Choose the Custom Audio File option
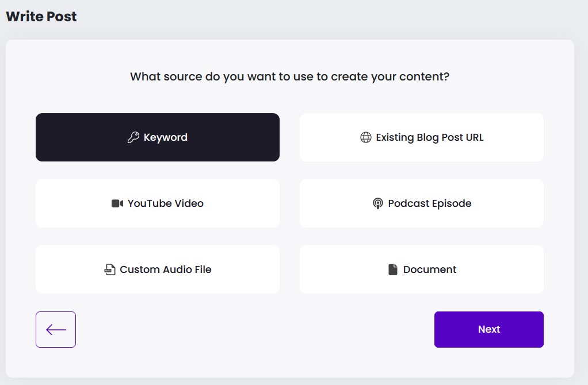The image size is (588, 385). [x=158, y=269]
